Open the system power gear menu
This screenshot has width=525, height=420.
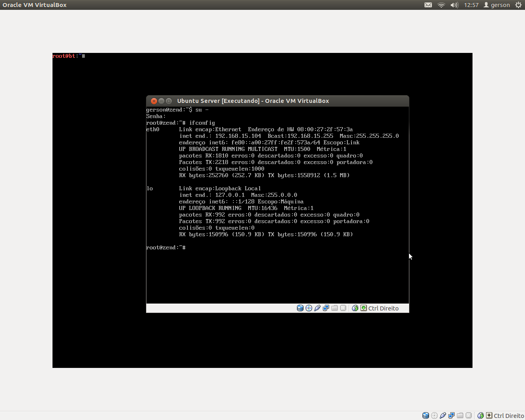point(518,5)
